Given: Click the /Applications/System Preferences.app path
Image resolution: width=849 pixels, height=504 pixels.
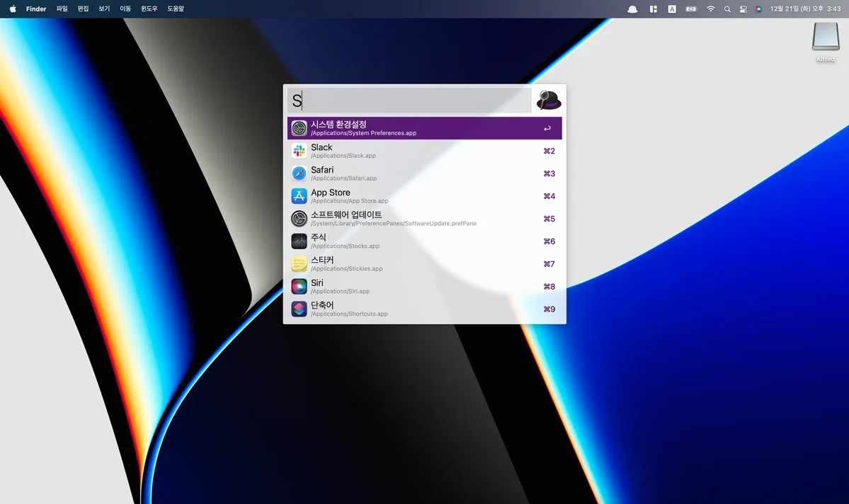Looking at the screenshot, I should (363, 133).
